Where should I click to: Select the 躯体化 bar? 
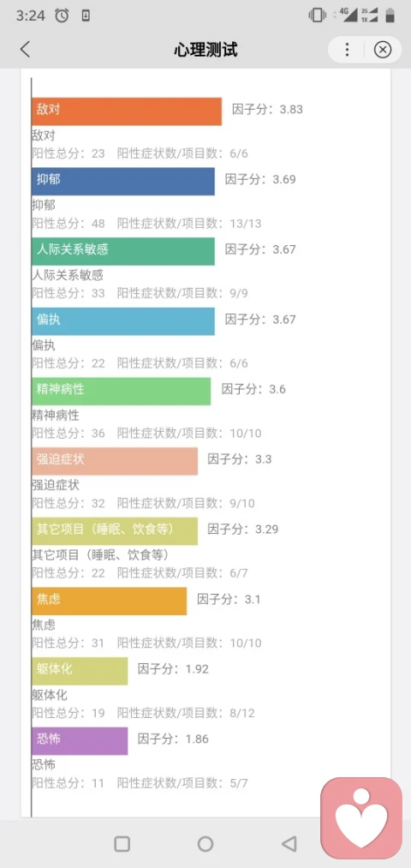(80, 671)
